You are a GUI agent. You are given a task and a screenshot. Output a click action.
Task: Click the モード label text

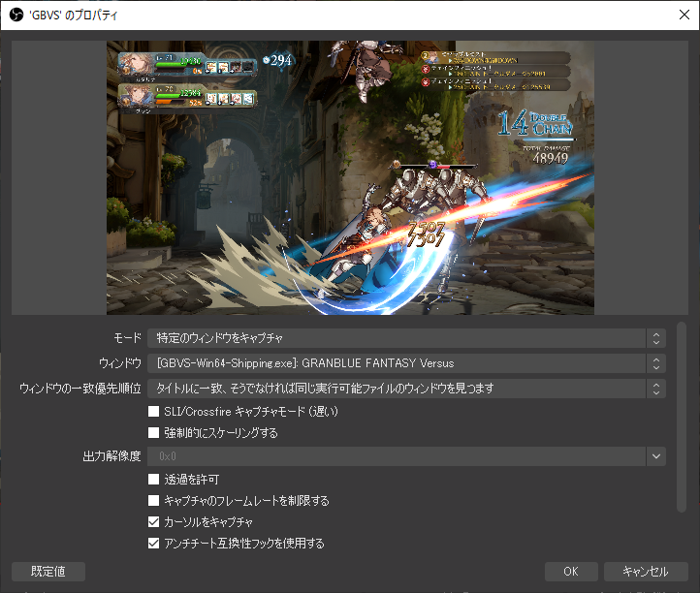pos(127,338)
